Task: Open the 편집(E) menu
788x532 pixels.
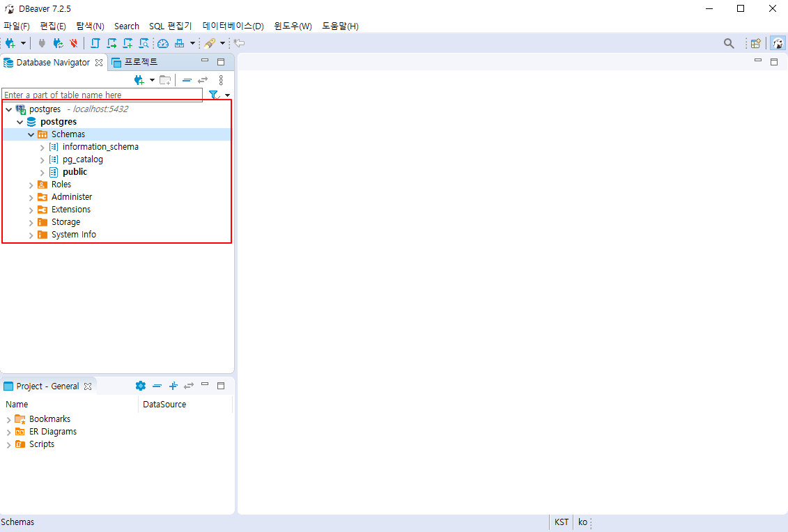Action: pyautogui.click(x=53, y=26)
